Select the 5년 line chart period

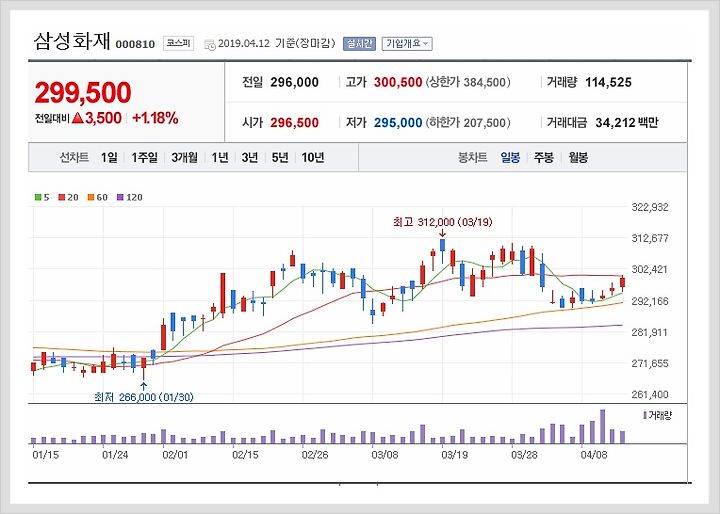[x=280, y=158]
